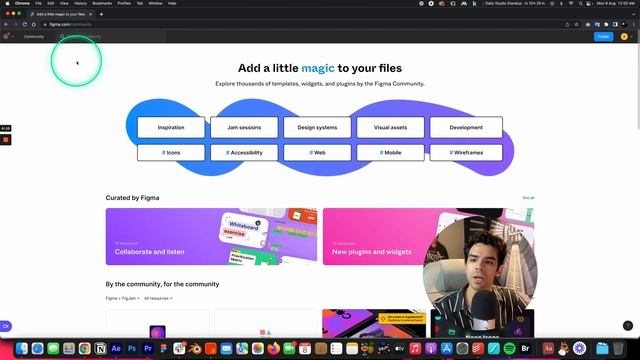Viewport: 640px width, 360px height.
Task: Click See all for Curated by Figma
Action: pyautogui.click(x=528, y=198)
